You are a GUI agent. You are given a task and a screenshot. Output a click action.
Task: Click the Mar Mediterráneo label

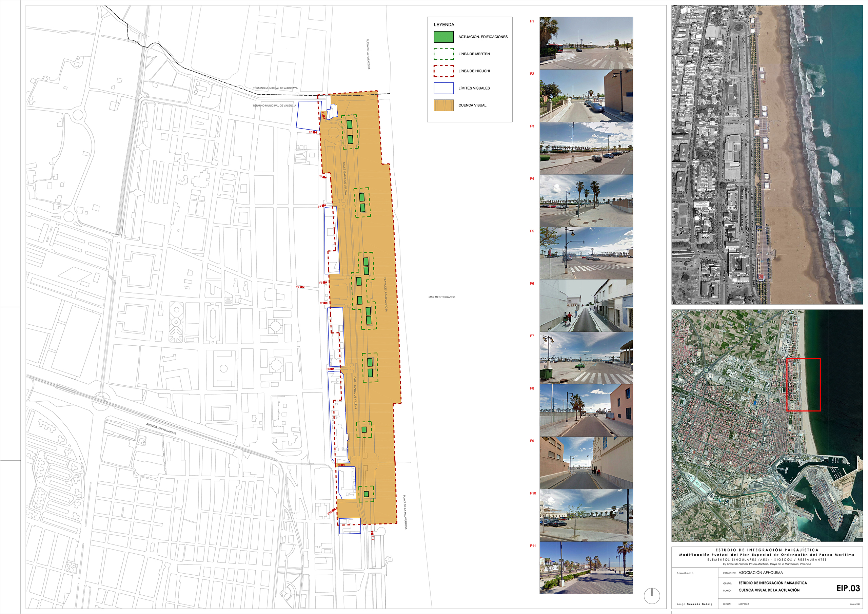pos(441,297)
